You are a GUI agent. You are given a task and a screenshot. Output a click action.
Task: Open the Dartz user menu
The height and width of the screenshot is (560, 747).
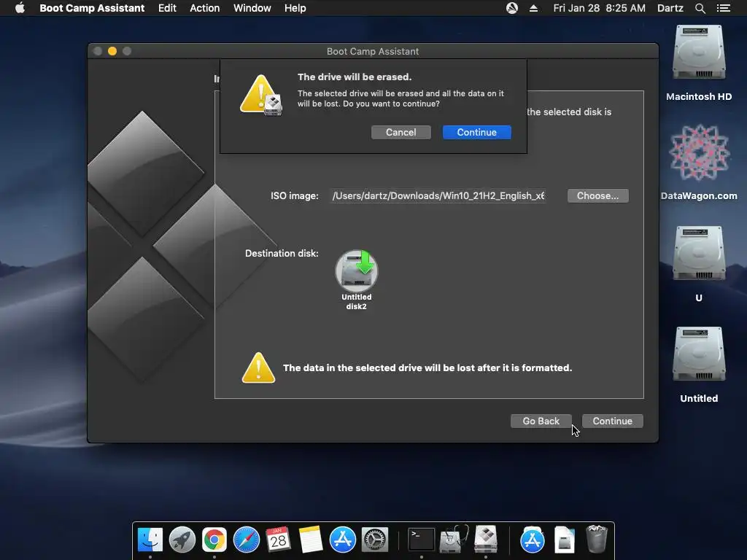click(670, 8)
